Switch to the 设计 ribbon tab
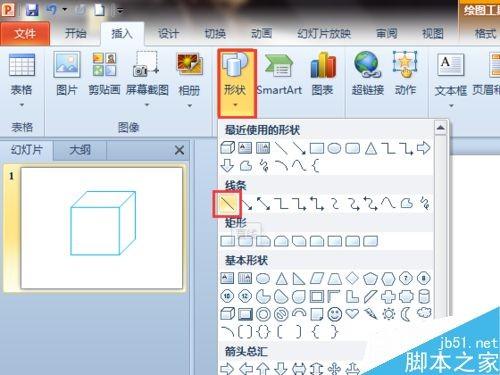The height and width of the screenshot is (375, 500). [168, 33]
